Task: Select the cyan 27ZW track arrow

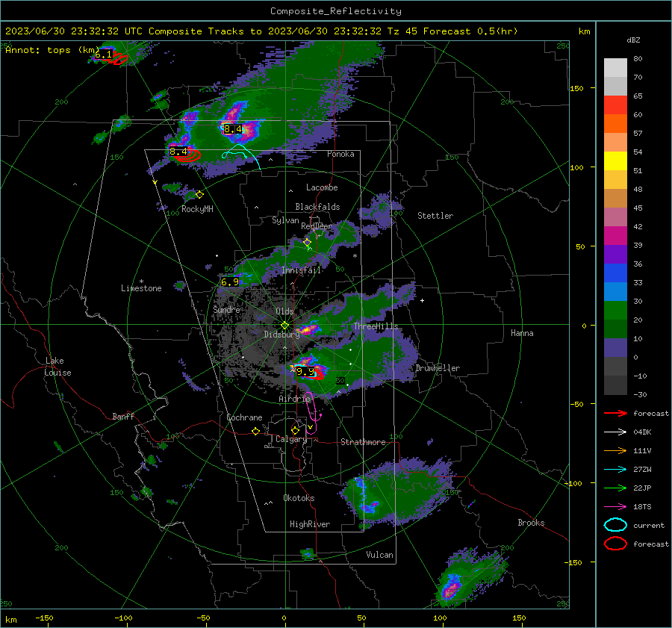Action: click(x=615, y=470)
